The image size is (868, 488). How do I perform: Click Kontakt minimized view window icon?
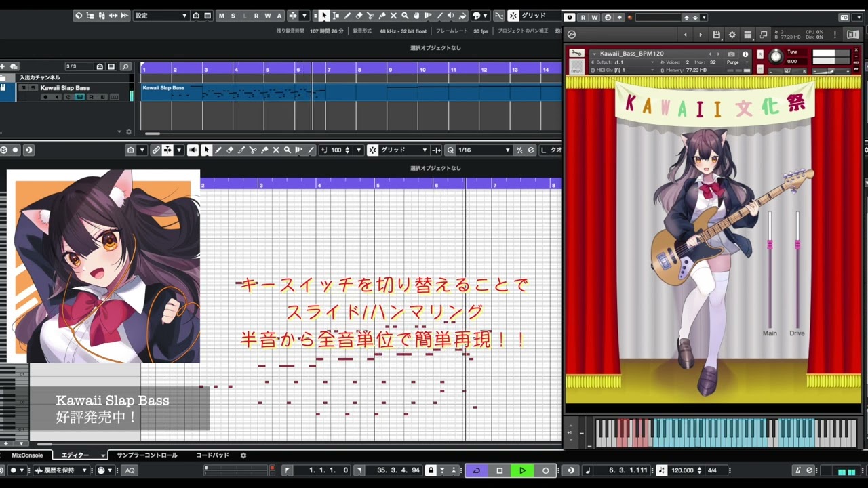764,35
